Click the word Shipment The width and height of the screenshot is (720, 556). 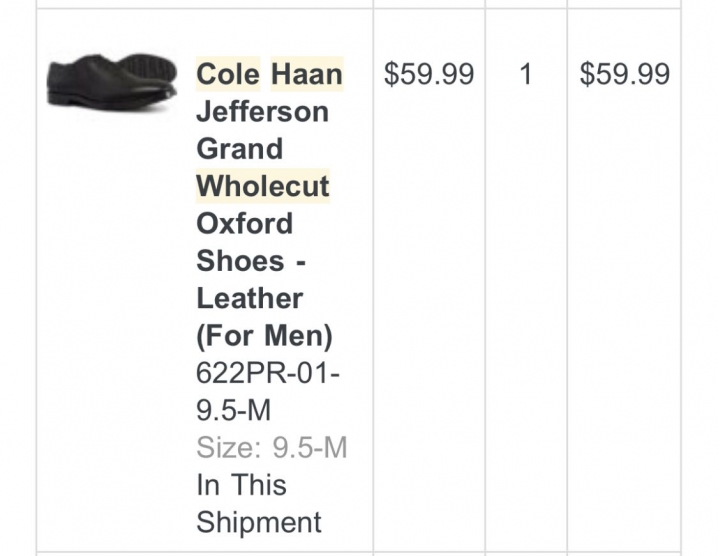259,522
